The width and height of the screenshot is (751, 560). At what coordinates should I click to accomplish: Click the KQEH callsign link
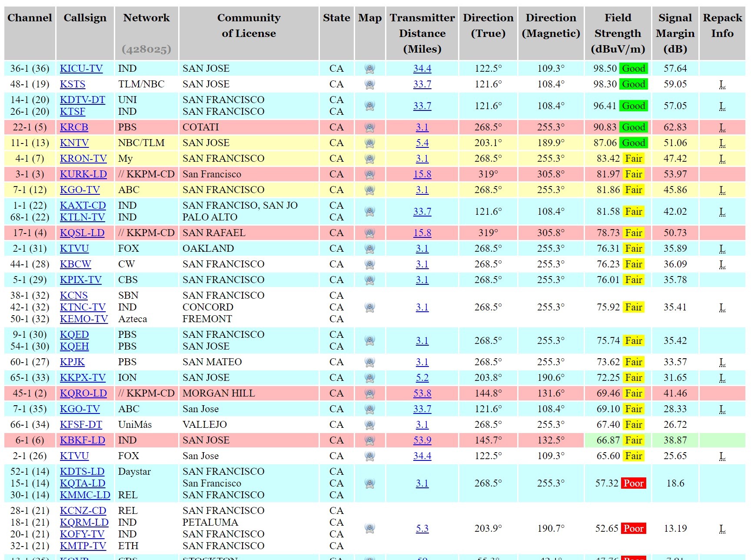point(74,347)
